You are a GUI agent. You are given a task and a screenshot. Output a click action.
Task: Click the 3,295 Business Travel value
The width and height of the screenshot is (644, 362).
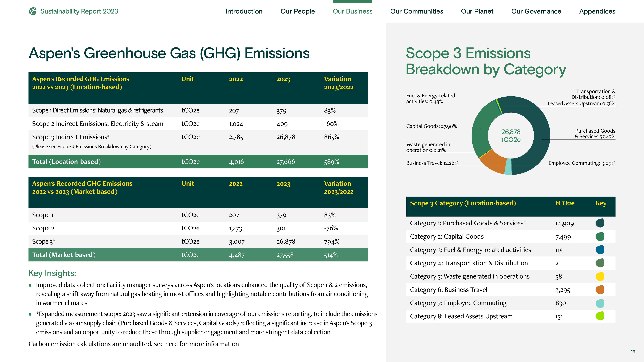563,290
